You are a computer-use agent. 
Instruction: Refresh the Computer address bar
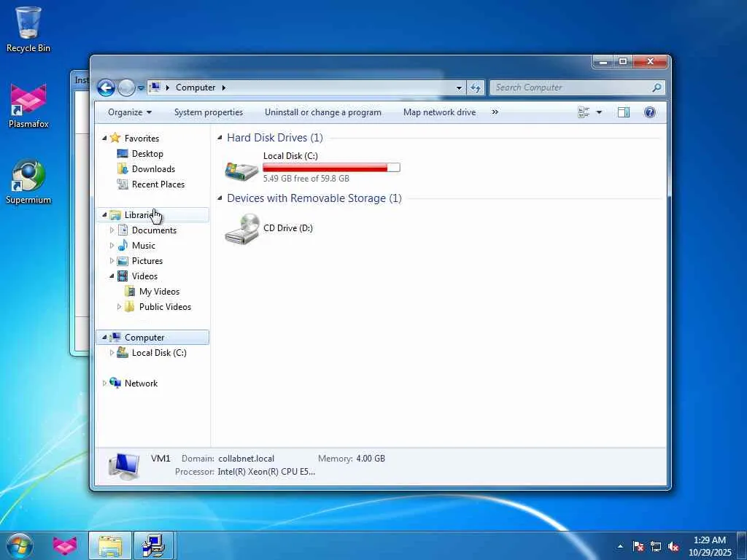tap(475, 87)
